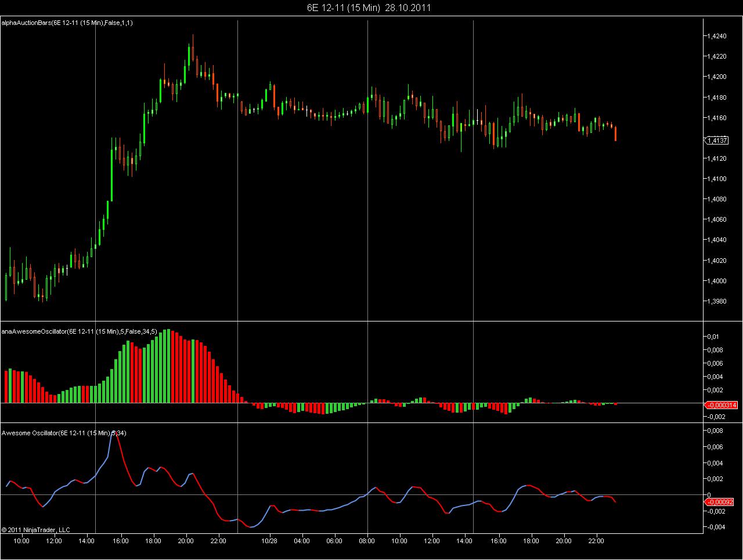Click the 1,3980 price axis label
This screenshot has height=560, width=743.
click(x=717, y=301)
